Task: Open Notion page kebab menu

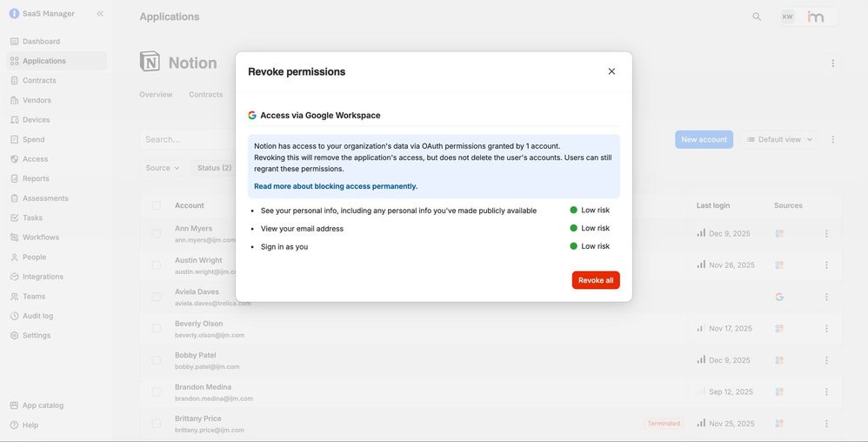Action: pyautogui.click(x=832, y=63)
